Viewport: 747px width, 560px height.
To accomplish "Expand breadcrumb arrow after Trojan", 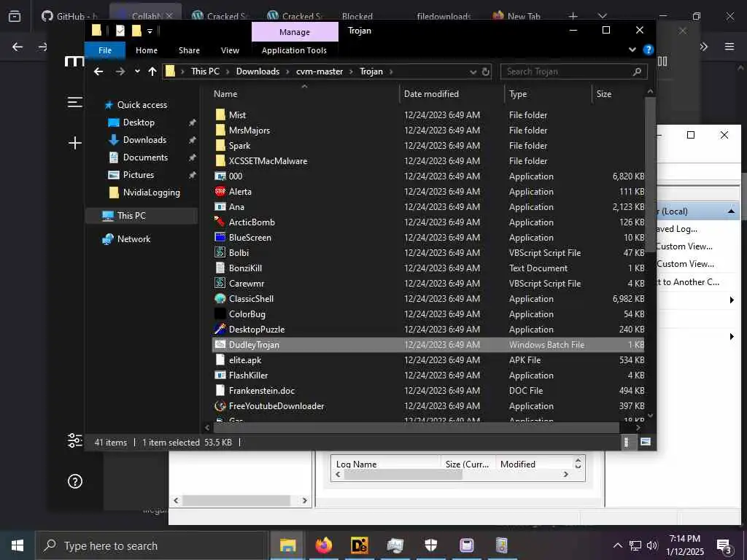I will coord(391,71).
